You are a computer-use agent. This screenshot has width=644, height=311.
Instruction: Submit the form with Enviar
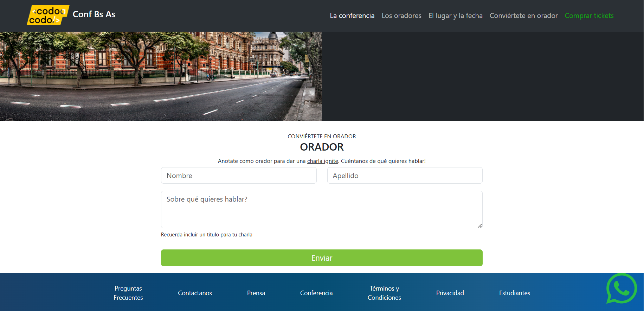pos(322,258)
